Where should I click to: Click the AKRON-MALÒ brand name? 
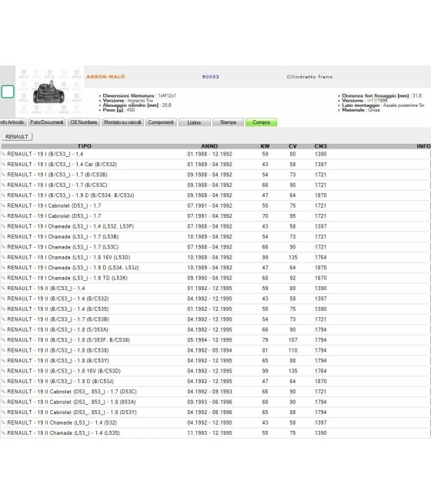(x=105, y=77)
